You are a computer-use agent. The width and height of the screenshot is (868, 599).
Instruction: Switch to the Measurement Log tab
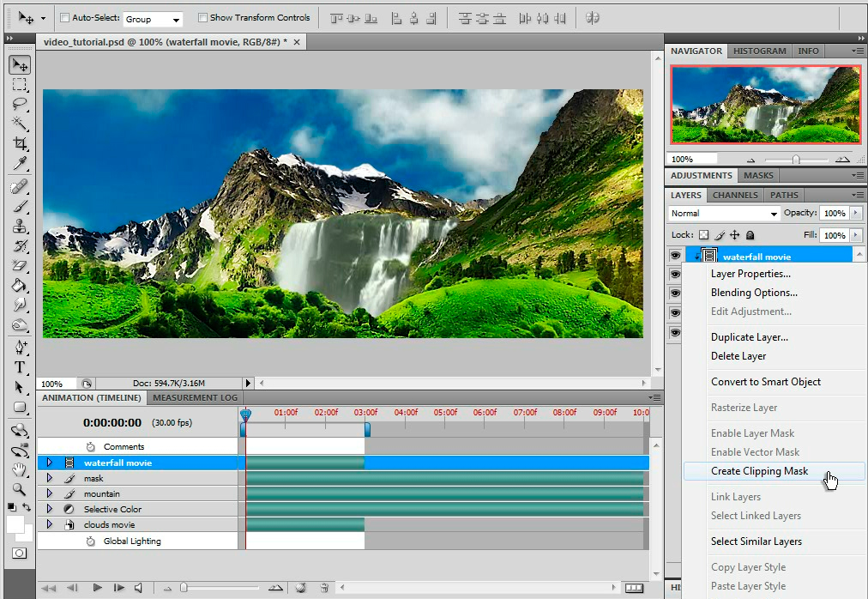195,398
